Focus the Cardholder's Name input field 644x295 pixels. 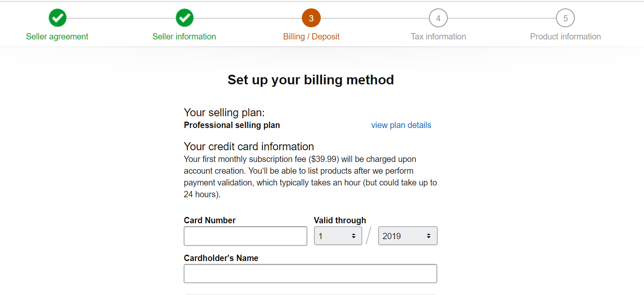click(x=310, y=274)
